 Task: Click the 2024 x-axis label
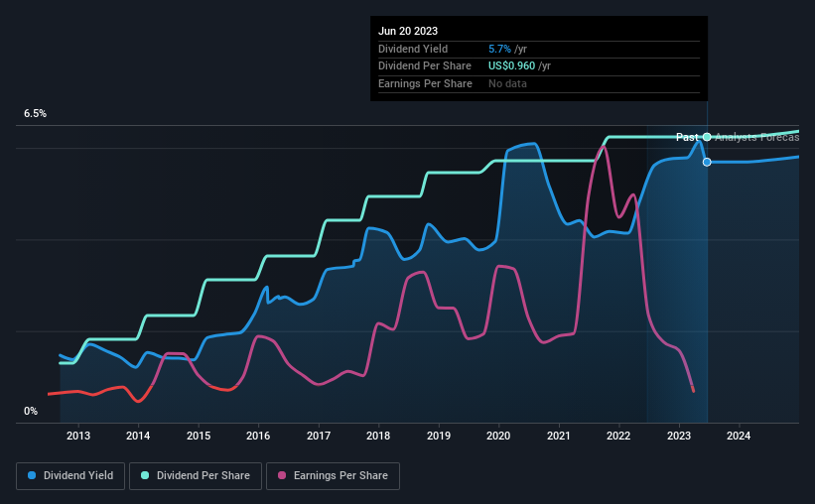[739, 436]
